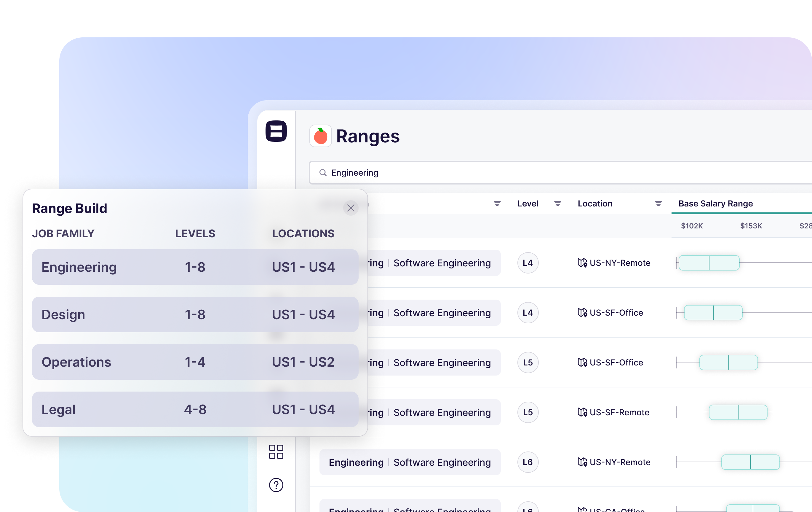
Task: Click the L4 salary range bar for US-NY-Remote
Action: (x=709, y=263)
